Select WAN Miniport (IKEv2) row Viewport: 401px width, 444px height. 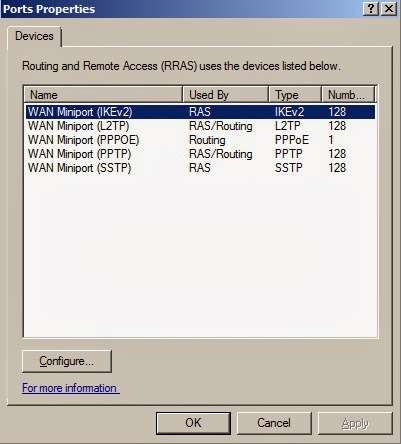coord(200,112)
